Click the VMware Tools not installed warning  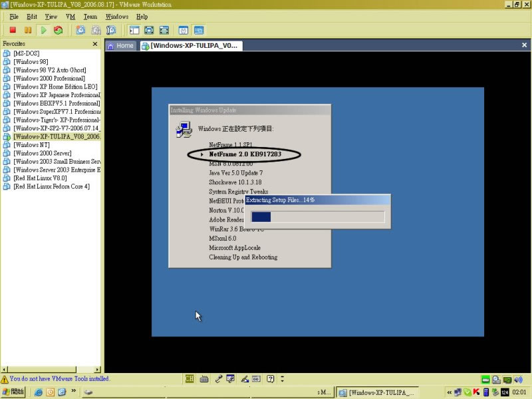pos(55,379)
